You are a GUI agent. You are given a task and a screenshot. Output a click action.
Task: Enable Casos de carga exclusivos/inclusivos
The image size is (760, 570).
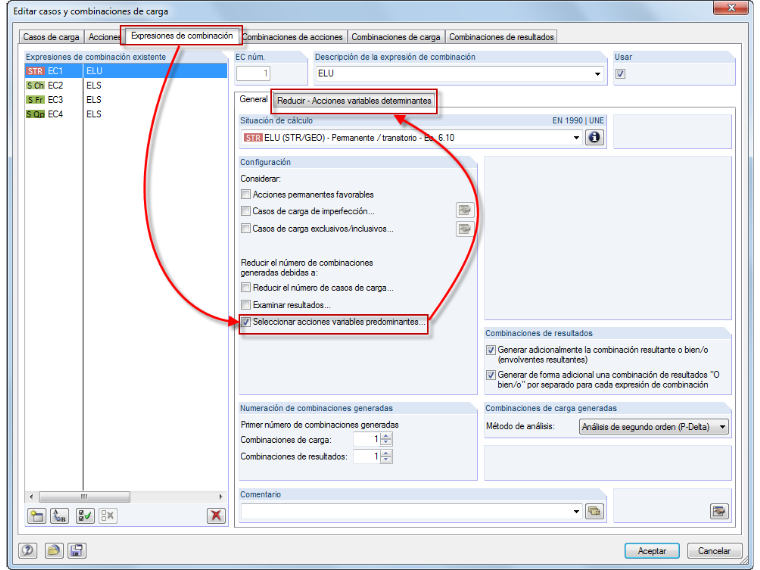(x=246, y=228)
